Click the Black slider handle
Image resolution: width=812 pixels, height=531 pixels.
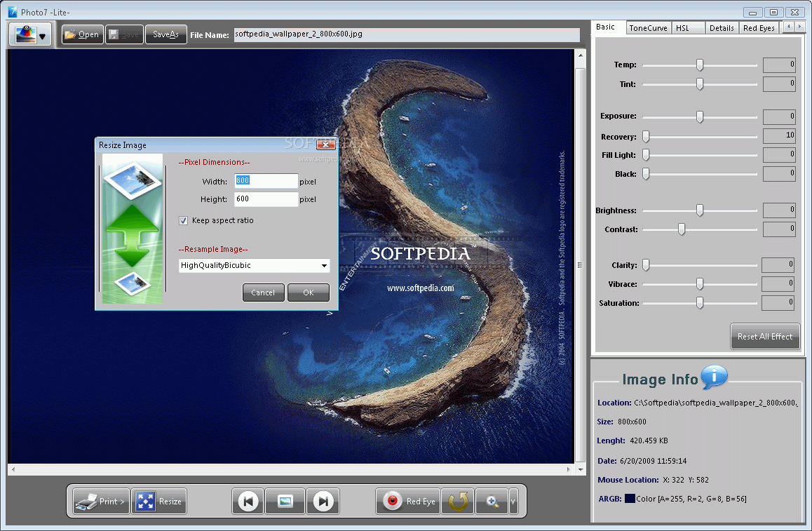tap(646, 173)
